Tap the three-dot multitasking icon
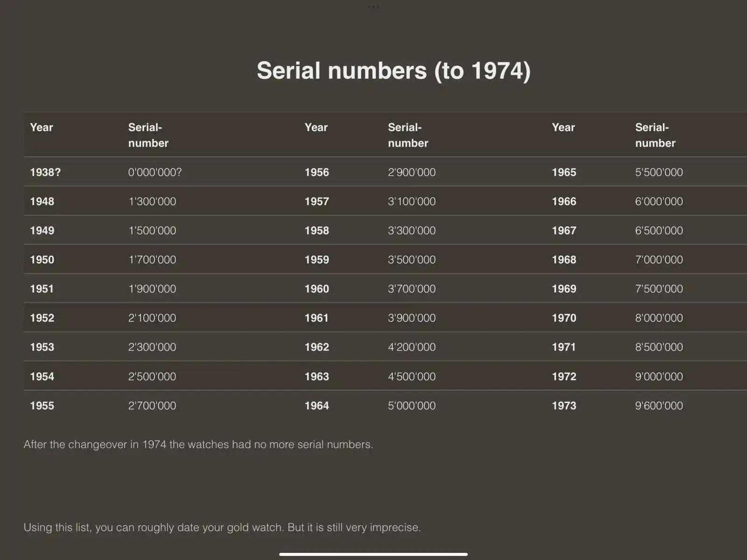The image size is (747, 560). pos(373,7)
